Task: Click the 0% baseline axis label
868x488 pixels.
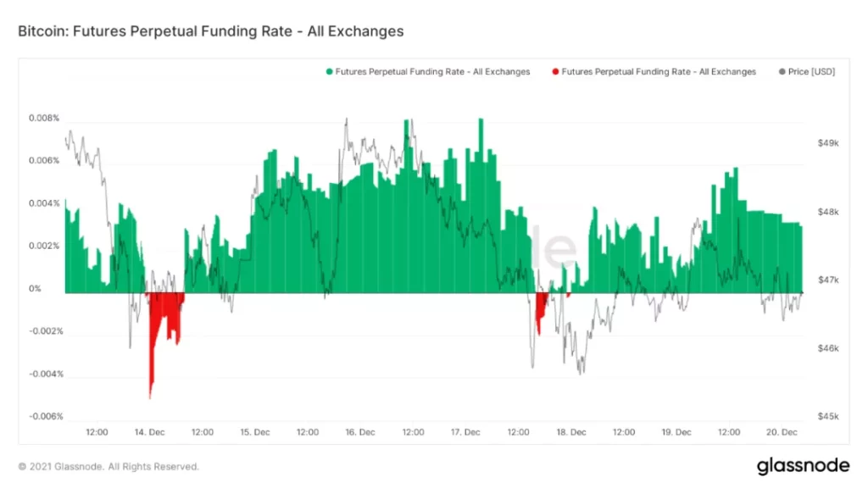Action: pos(36,289)
